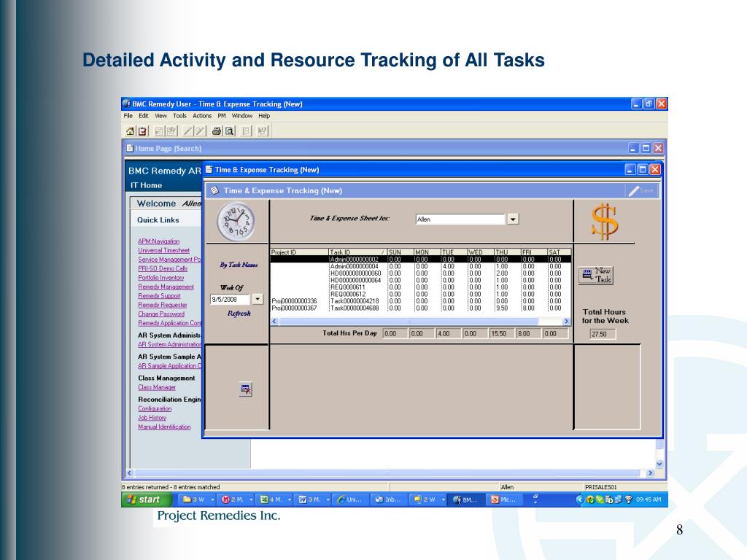Click the context help question-mark toolbar icon
This screenshot has width=747, height=560.
pos(262,131)
